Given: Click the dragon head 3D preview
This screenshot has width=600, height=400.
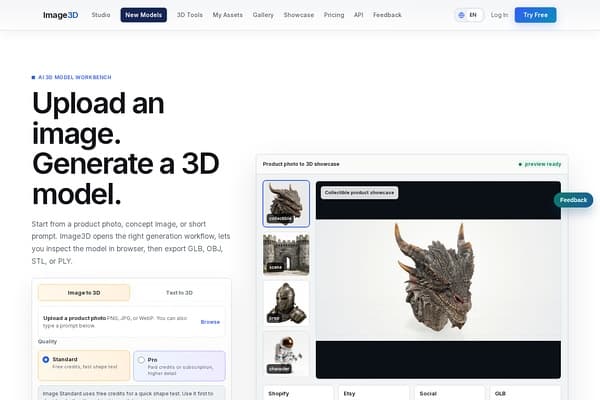Looking at the screenshot, I should coord(438,280).
